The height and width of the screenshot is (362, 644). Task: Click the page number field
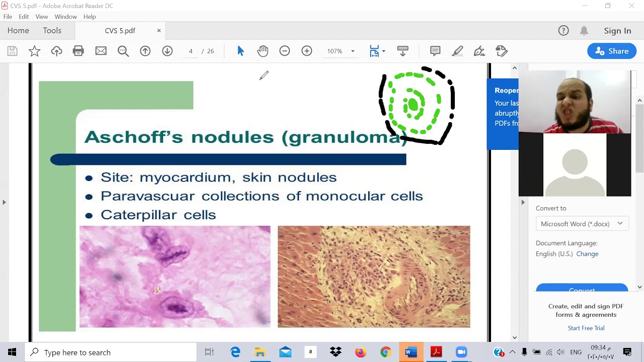pyautogui.click(x=191, y=51)
